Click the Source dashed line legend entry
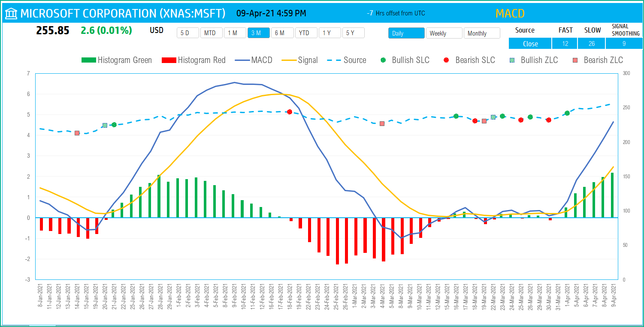644x327 pixels. (x=346, y=60)
